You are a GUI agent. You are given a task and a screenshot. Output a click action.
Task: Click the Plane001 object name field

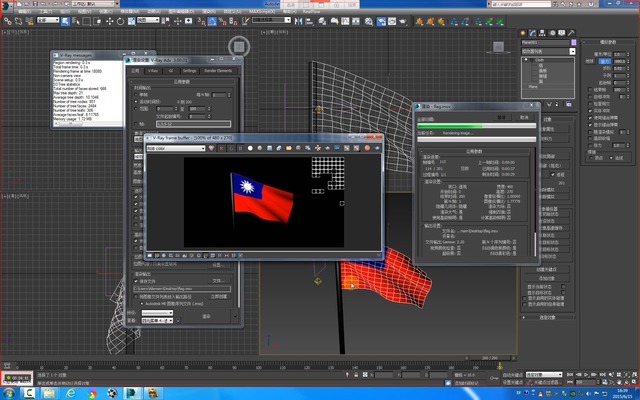point(545,42)
